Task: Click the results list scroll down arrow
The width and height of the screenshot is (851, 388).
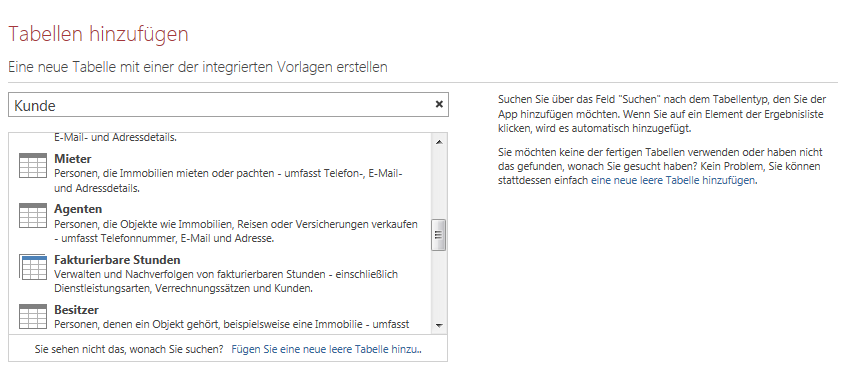Action: coord(439,326)
